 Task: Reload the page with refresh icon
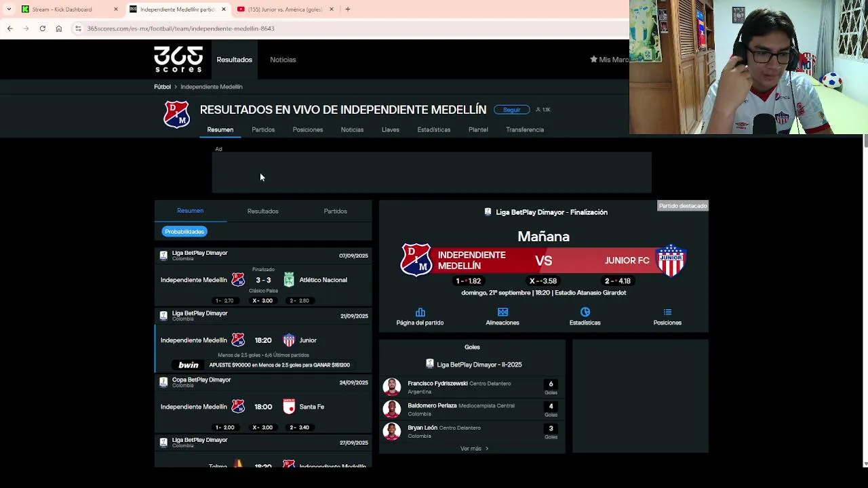(x=42, y=28)
